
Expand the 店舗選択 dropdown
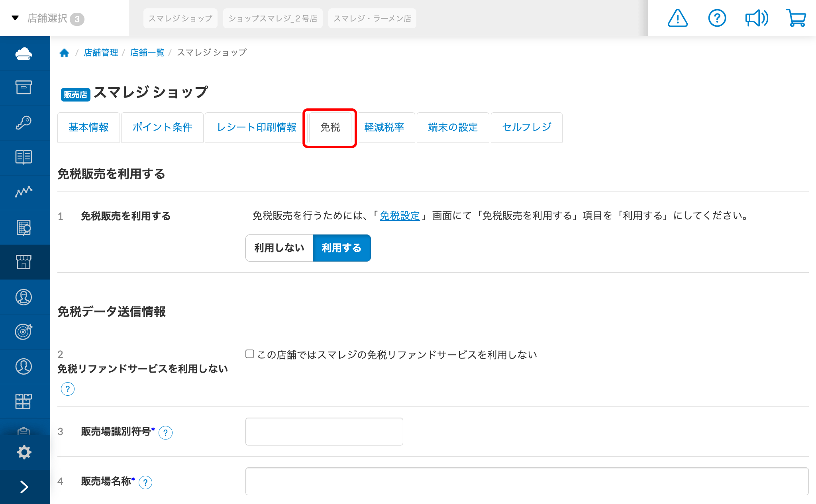pyautogui.click(x=48, y=18)
